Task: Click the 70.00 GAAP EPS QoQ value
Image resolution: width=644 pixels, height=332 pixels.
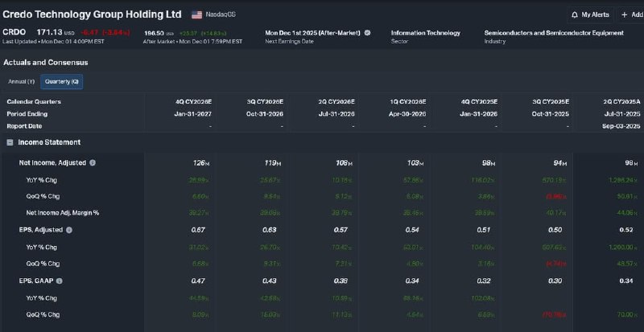Action: pyautogui.click(x=629, y=315)
